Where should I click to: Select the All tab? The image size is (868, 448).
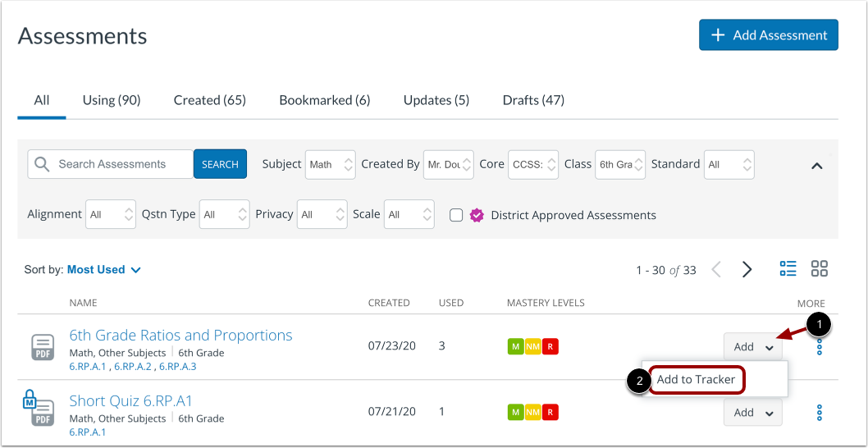coord(42,100)
